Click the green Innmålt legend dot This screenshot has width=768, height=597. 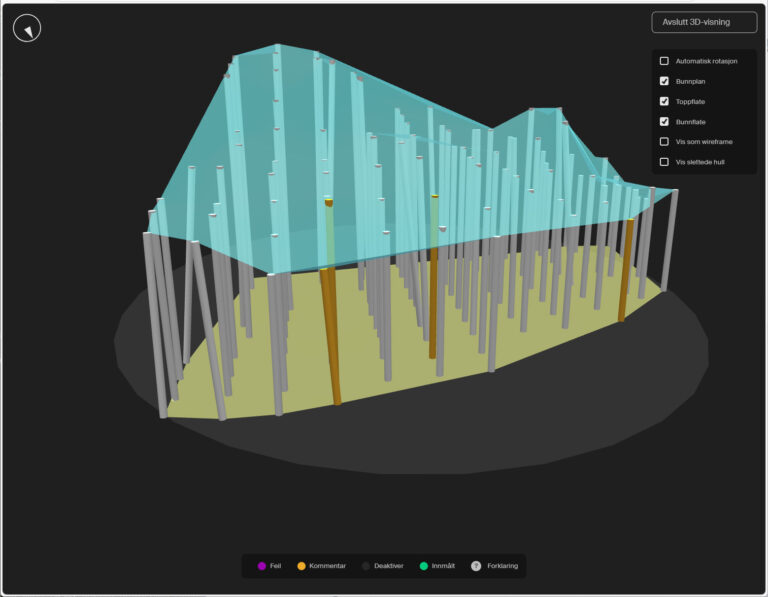[x=423, y=566]
